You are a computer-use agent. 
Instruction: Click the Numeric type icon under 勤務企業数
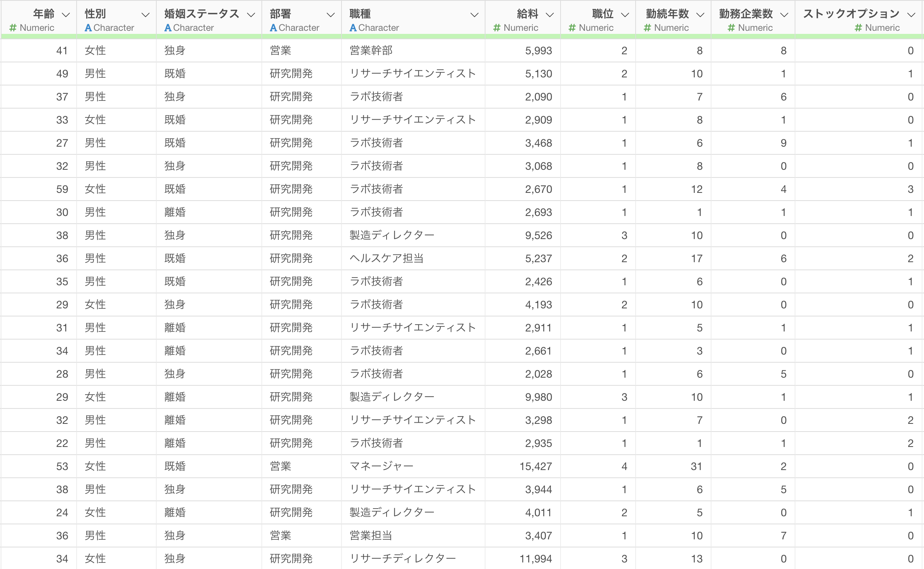[x=731, y=28]
